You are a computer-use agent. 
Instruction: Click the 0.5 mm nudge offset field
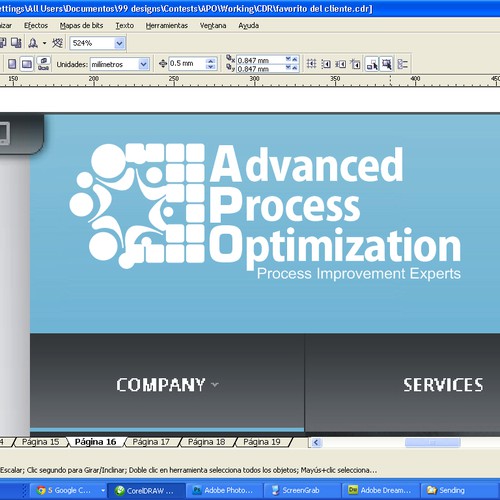pos(187,64)
